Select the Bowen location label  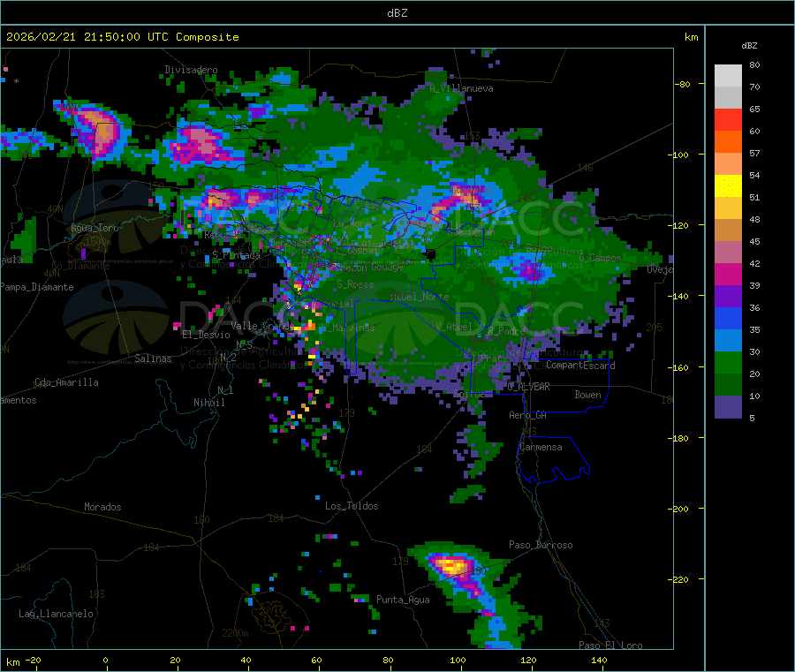tap(588, 394)
